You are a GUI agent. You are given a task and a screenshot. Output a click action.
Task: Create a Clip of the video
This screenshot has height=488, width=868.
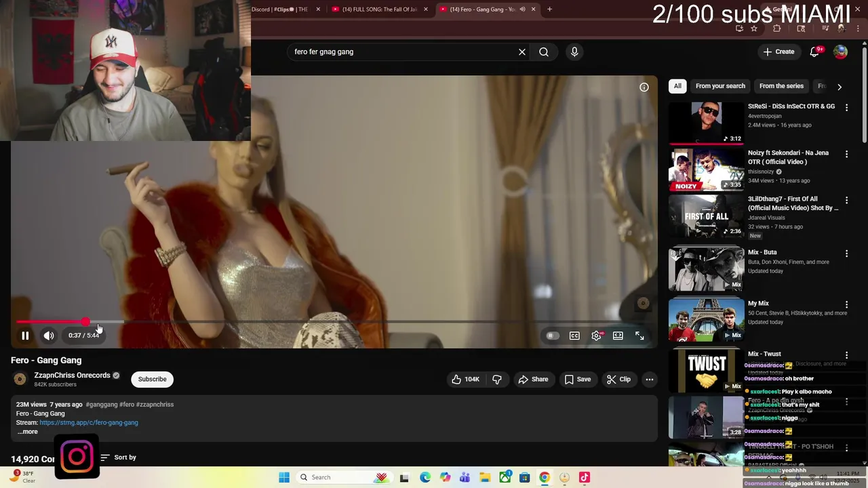click(x=618, y=379)
